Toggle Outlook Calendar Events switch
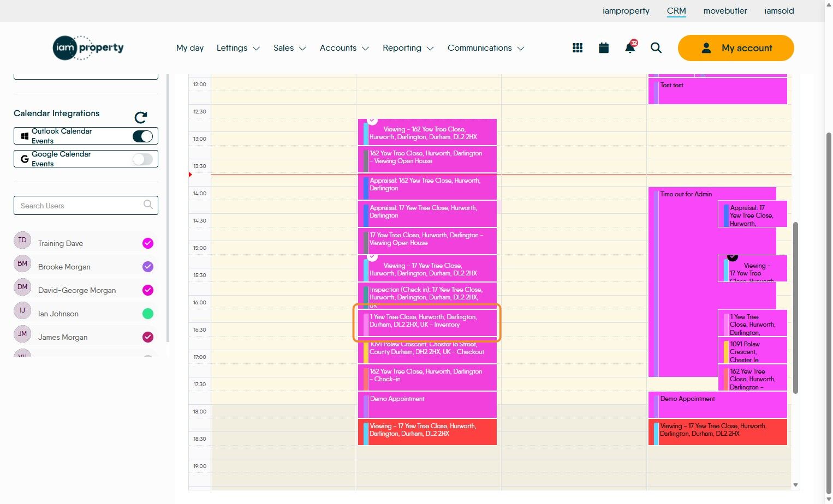This screenshot has height=504, width=833. [143, 136]
